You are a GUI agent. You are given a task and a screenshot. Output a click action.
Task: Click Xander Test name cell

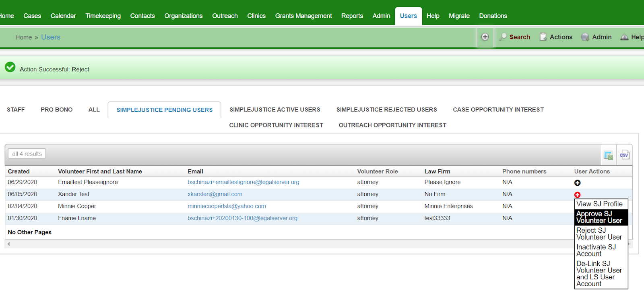click(x=74, y=194)
